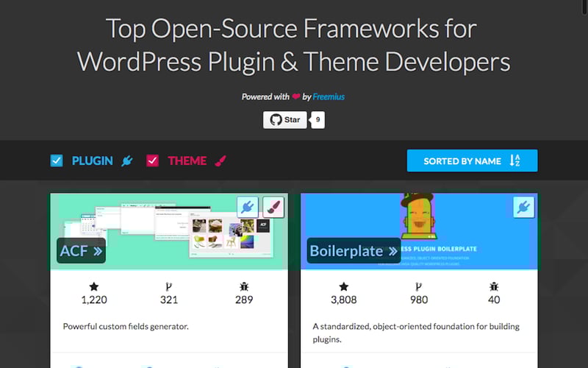Click the ACF issues count 289
This screenshot has width=588, height=368.
[244, 300]
